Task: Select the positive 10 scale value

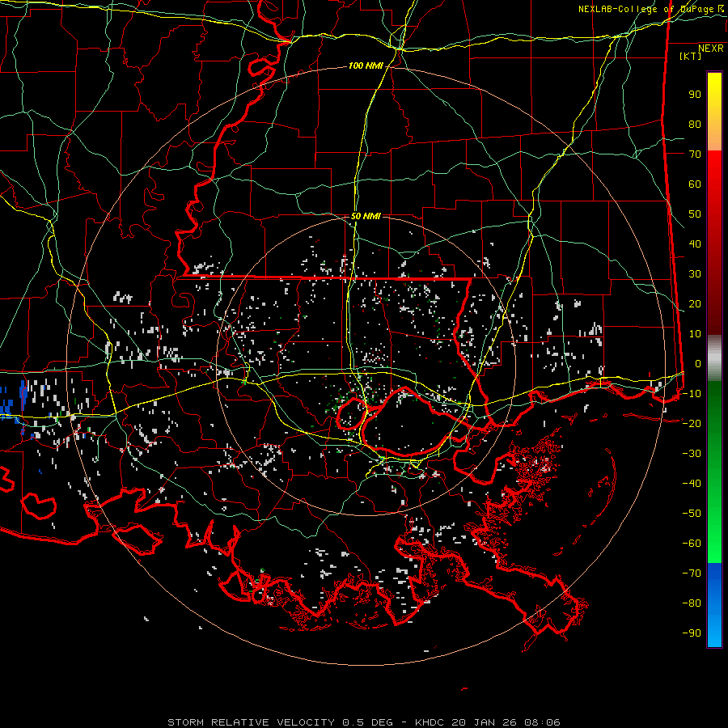Action: click(695, 334)
